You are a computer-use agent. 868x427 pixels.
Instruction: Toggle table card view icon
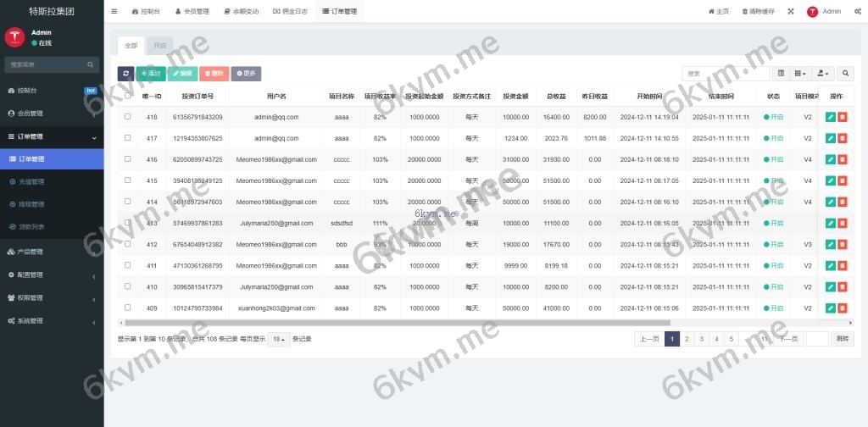click(781, 74)
